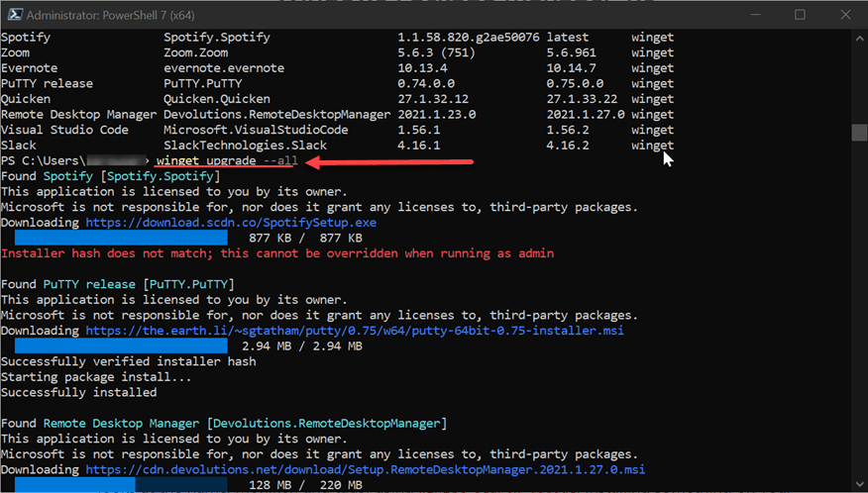Click the 'PS C:\Users\' prompt path
Screen dimensions: 868x493
pyautogui.click(x=44, y=160)
